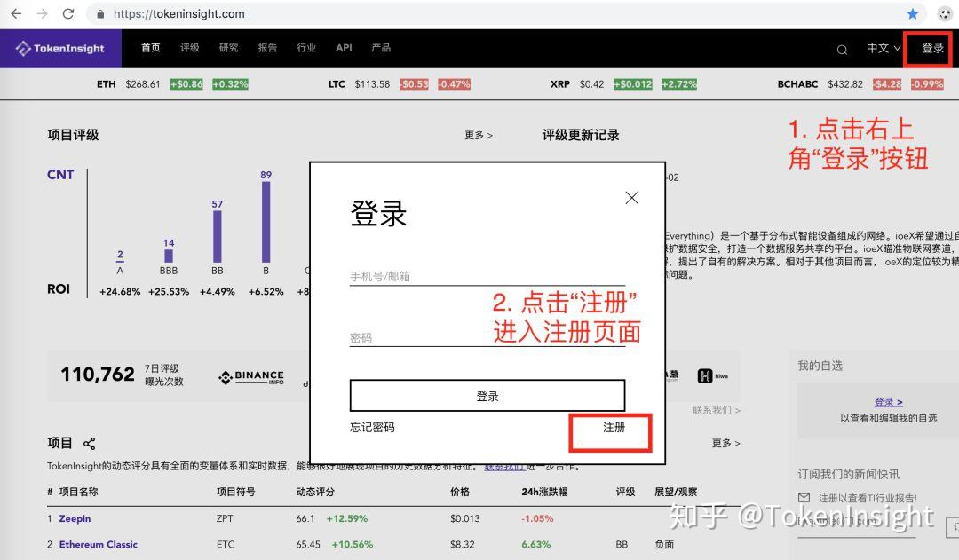Screen dimensions: 959x560
Task: Switch to the API menu item
Action: point(344,48)
